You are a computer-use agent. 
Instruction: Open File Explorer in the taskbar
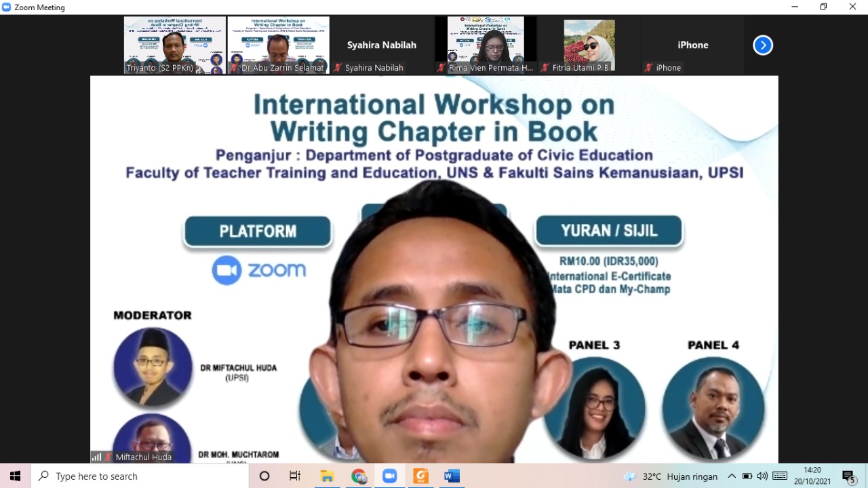pos(327,476)
